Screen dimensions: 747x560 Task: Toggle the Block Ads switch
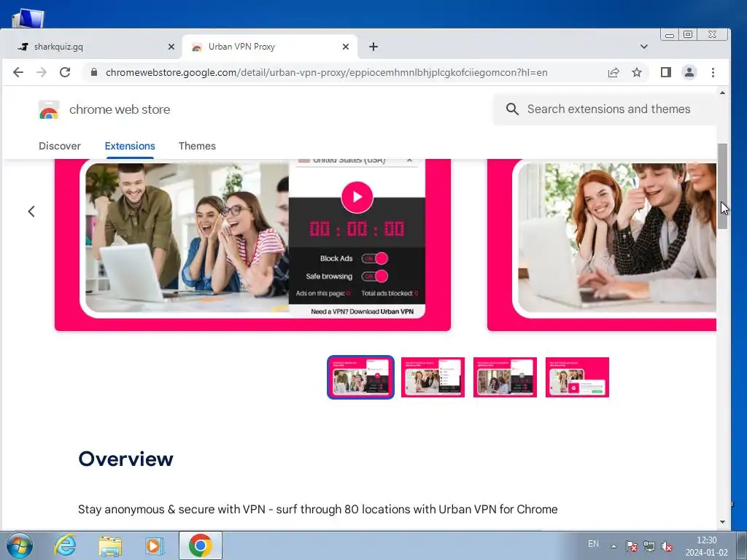coord(374,259)
